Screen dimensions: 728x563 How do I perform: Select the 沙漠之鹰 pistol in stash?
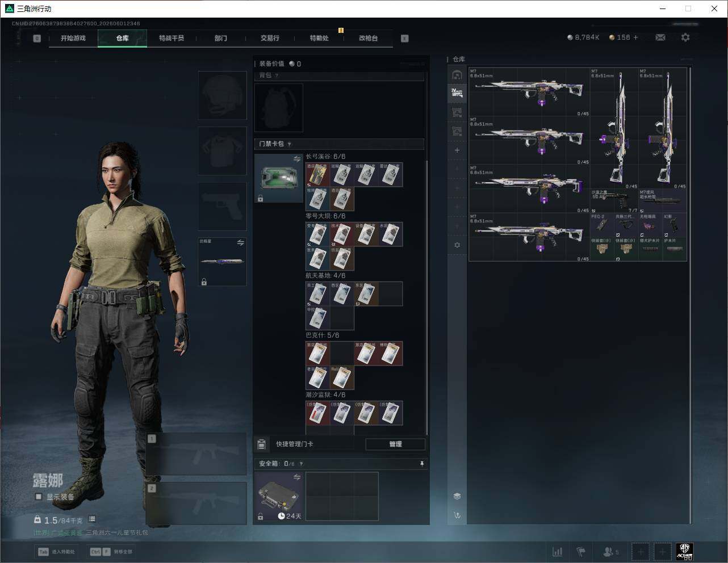[614, 201]
